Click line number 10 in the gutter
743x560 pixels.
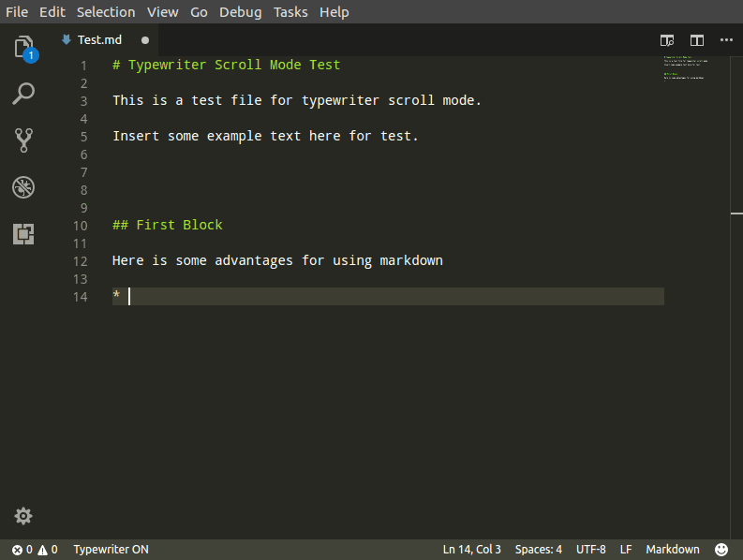point(80,226)
